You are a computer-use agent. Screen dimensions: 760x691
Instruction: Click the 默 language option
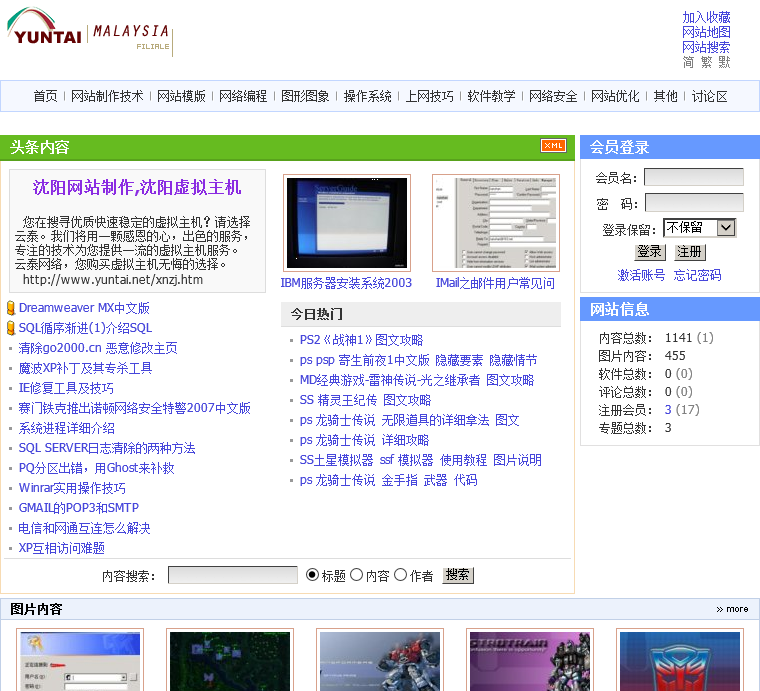(x=724, y=62)
